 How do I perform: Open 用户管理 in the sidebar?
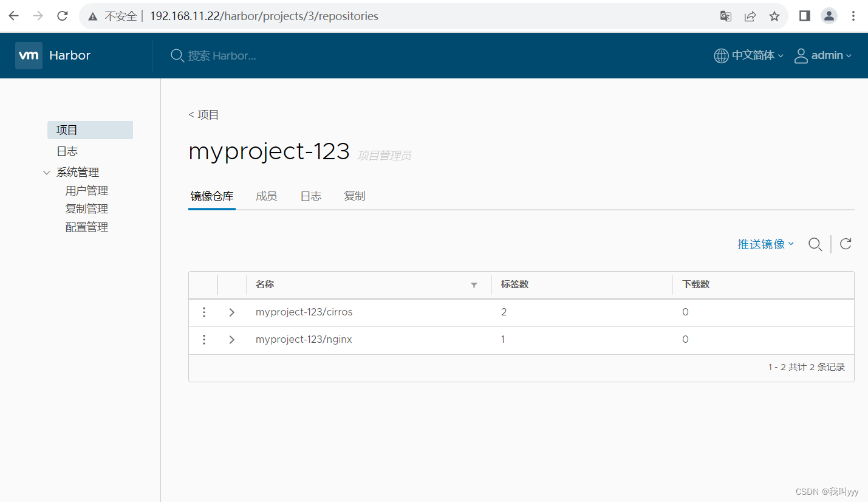[87, 191]
